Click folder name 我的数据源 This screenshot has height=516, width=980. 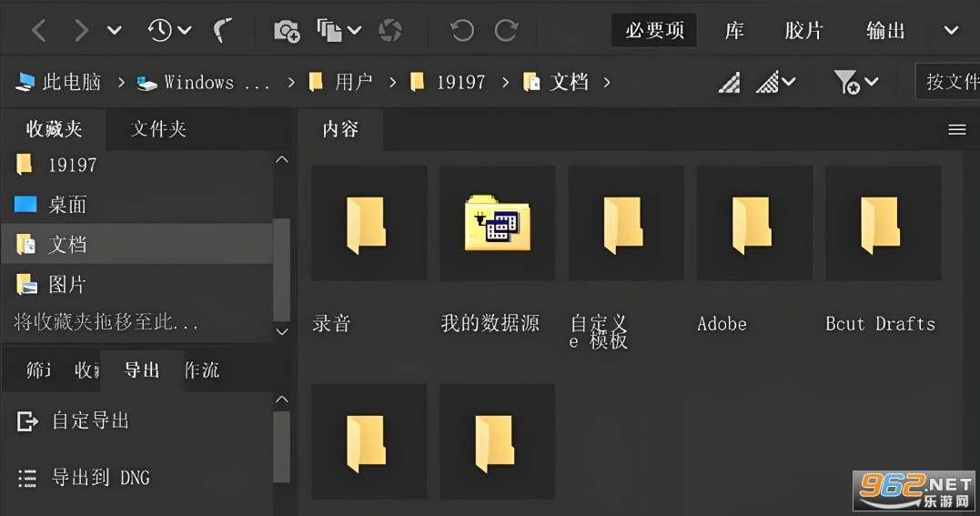tap(490, 323)
